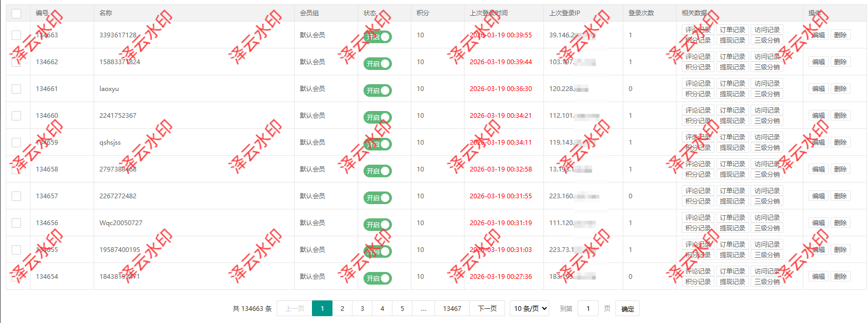Click 积分记录 for member 134654
This screenshot has width=868, height=323.
click(x=698, y=282)
